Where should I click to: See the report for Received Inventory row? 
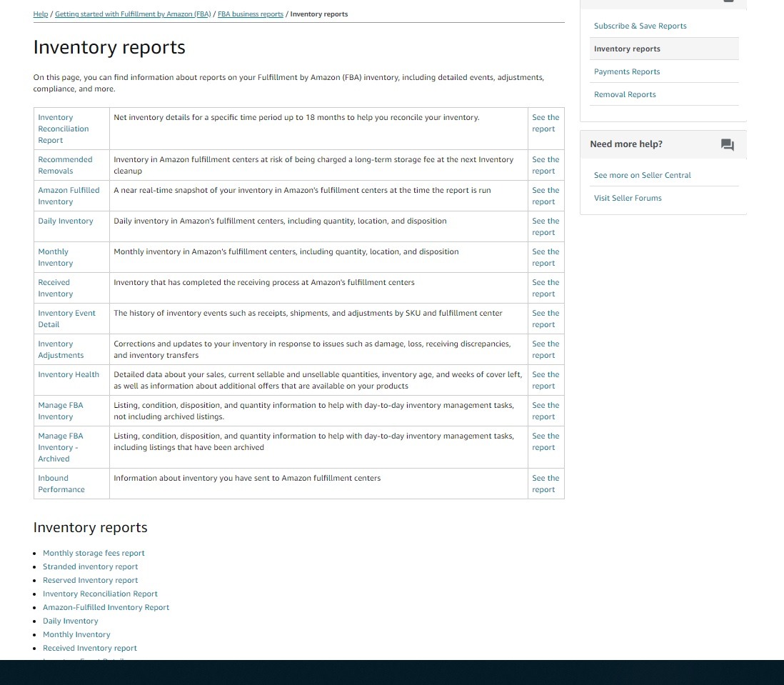coord(546,288)
